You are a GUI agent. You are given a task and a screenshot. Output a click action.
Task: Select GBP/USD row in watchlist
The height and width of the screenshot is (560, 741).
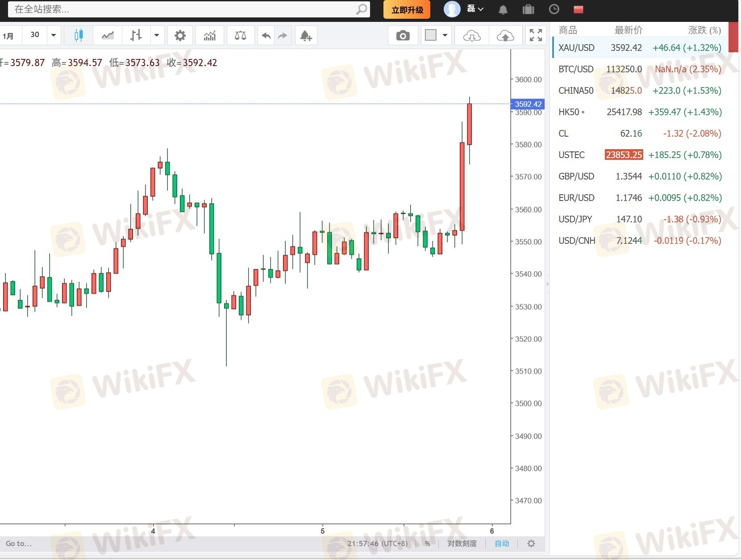tap(640, 176)
